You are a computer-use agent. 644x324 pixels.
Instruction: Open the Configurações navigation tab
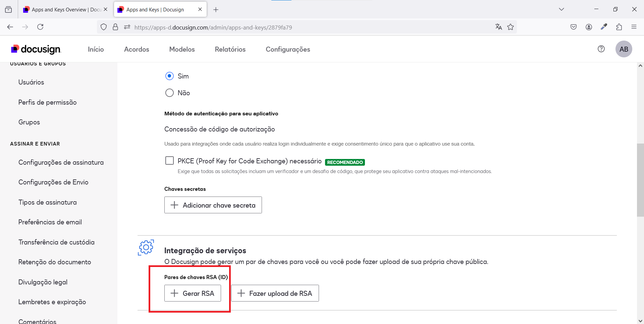[288, 49]
